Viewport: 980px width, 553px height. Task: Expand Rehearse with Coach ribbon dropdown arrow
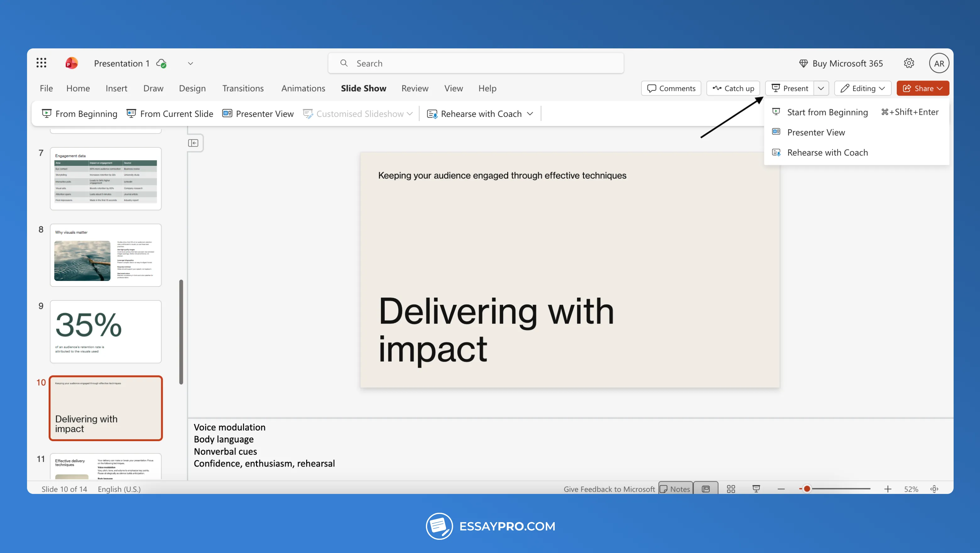(530, 114)
